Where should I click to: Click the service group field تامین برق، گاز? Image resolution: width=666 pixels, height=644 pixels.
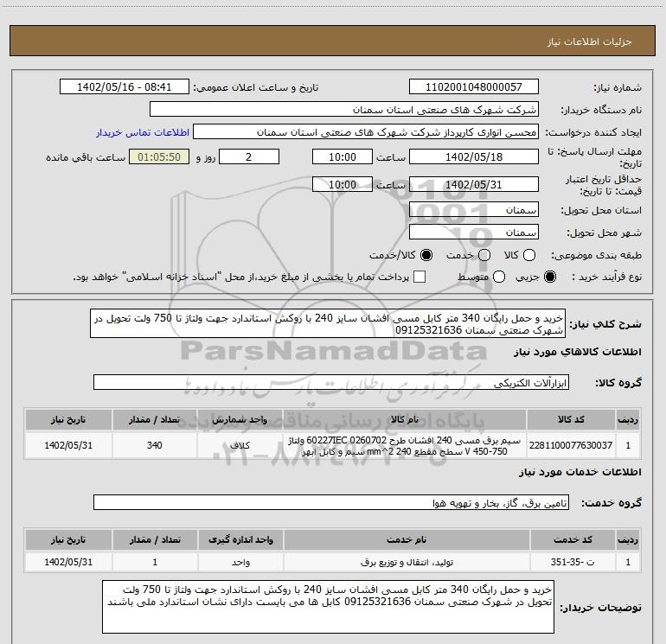[x=331, y=502]
